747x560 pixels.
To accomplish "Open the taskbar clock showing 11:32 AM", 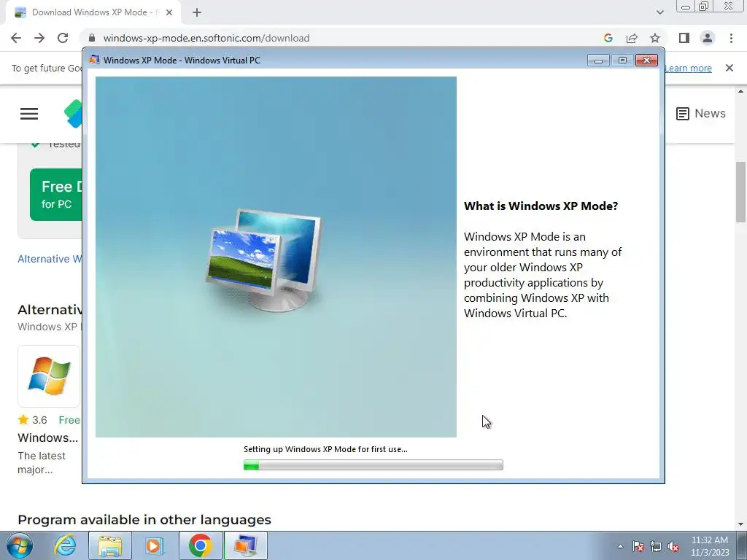I will [710, 546].
